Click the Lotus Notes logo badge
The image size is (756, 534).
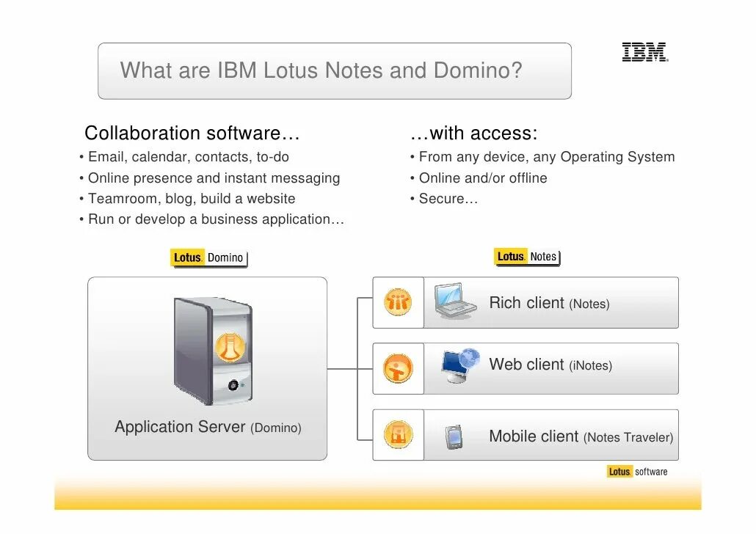click(x=527, y=257)
